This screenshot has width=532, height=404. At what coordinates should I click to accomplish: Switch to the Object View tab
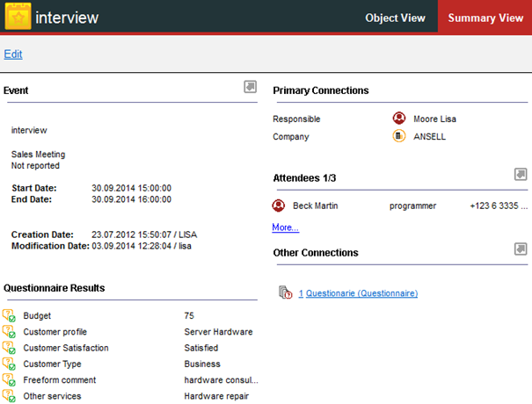(x=395, y=18)
